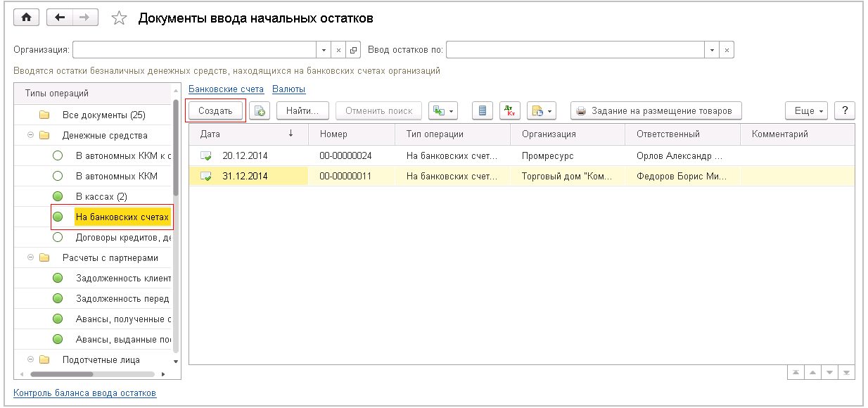Open the document movements report icon
868x408 pixels.
(482, 111)
